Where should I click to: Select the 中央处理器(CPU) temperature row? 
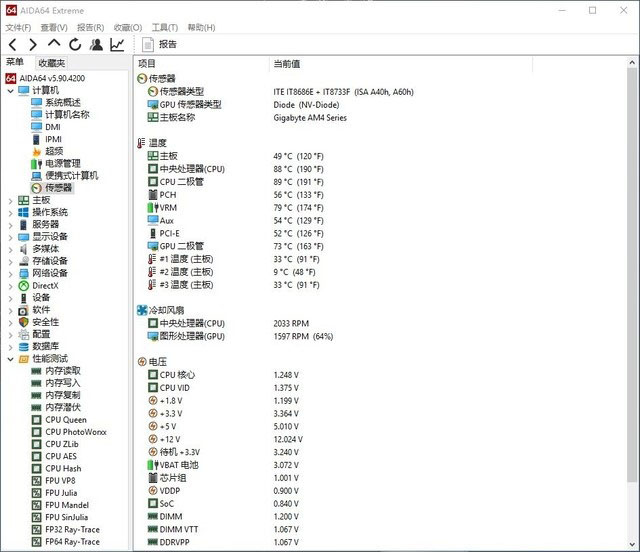coord(235,169)
